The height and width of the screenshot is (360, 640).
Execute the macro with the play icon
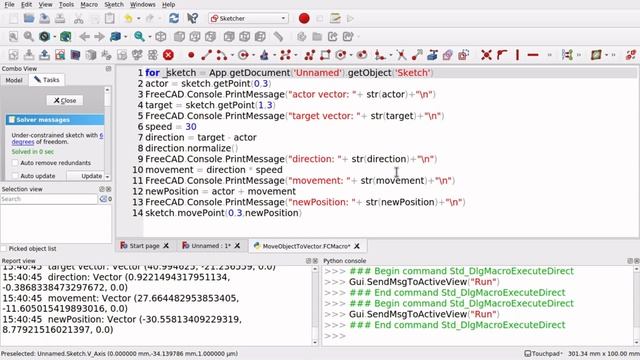pos(350,18)
